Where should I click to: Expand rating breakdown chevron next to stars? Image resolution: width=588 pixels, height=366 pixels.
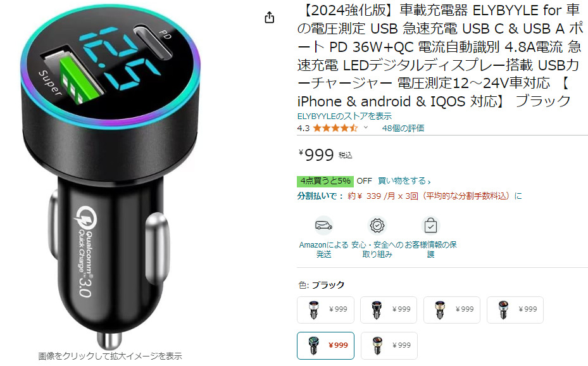click(x=366, y=127)
